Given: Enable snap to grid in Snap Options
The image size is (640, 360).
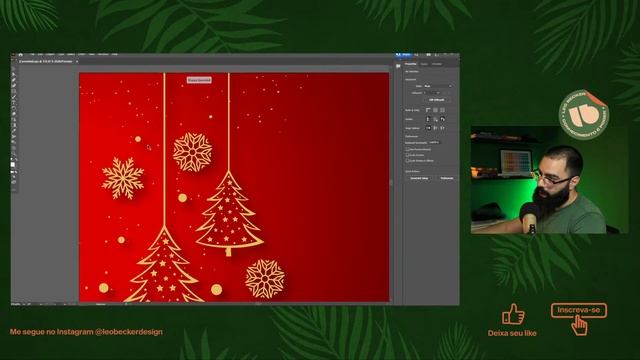Looking at the screenshot, I should coord(442,128).
